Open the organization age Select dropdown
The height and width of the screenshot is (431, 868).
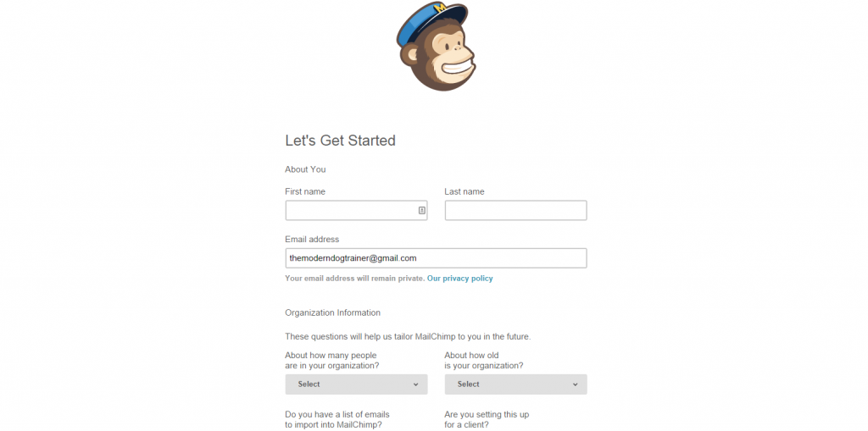click(x=516, y=384)
